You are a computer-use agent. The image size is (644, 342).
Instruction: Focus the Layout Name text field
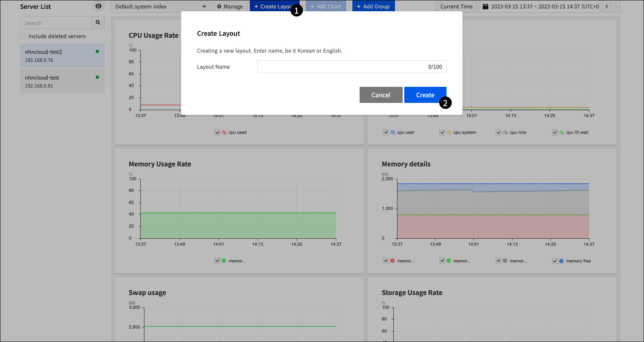click(342, 67)
